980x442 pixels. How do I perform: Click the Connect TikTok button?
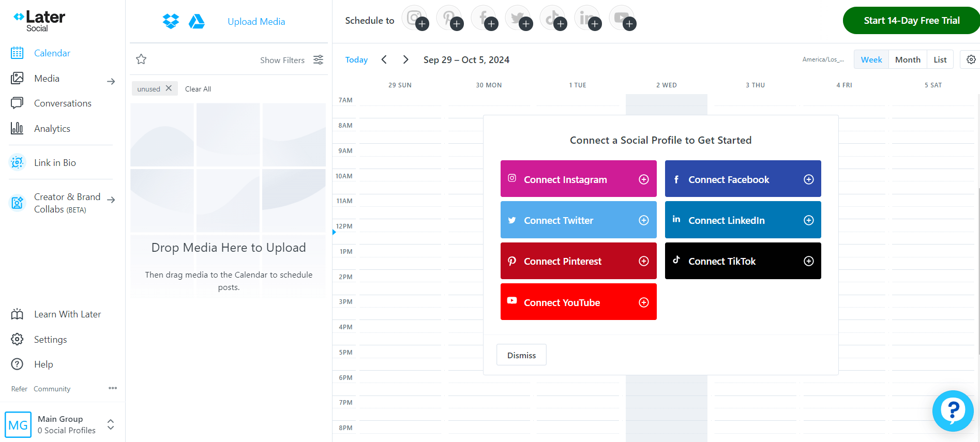[743, 261]
